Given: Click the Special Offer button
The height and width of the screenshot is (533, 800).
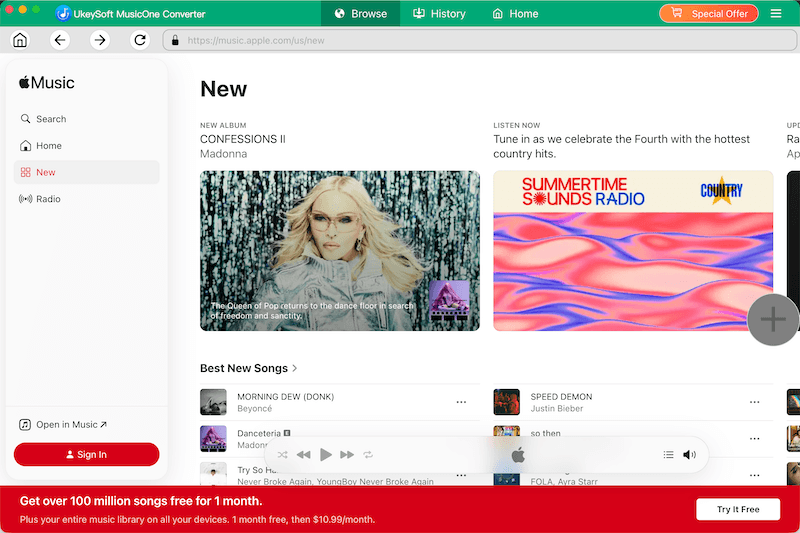Looking at the screenshot, I should pyautogui.click(x=709, y=13).
